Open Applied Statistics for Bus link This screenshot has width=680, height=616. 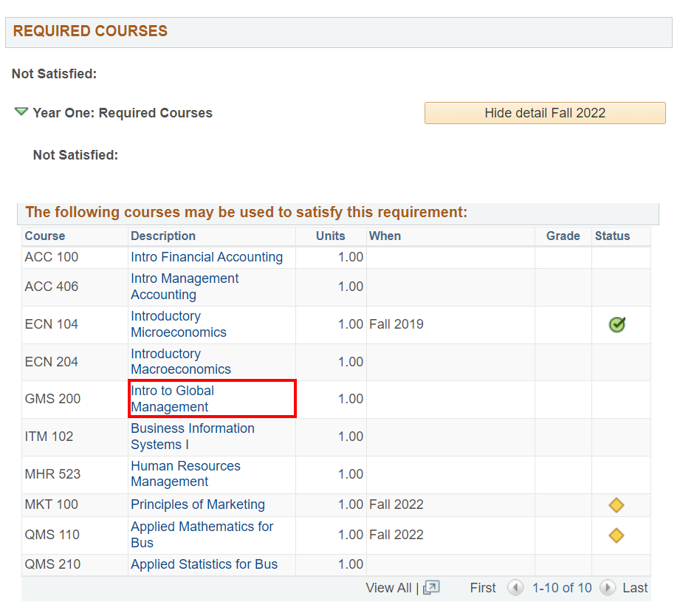coord(205,564)
